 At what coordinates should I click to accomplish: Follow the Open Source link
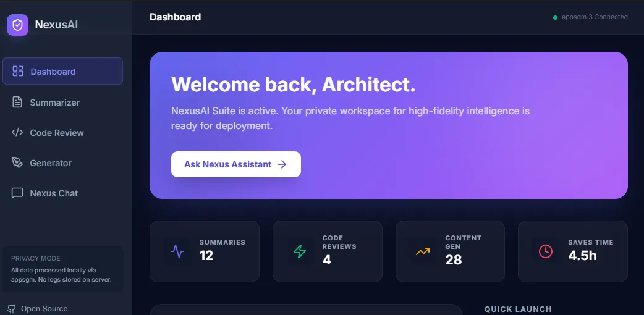pos(44,309)
